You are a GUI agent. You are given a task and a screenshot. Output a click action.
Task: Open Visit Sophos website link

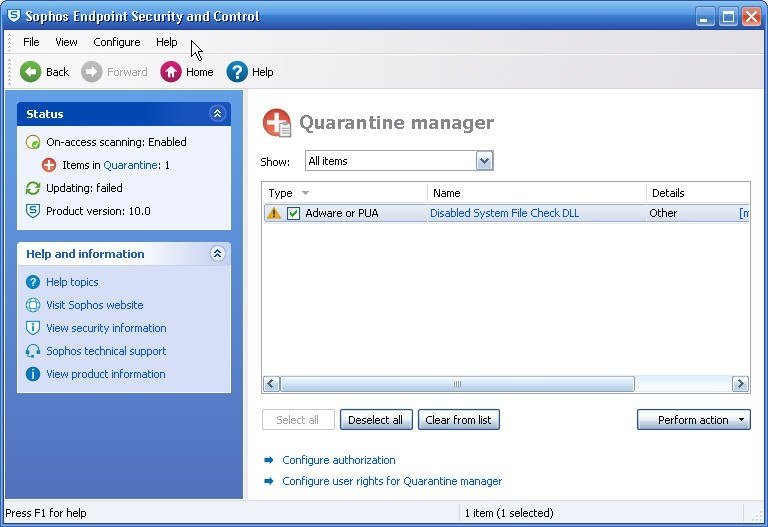coord(95,305)
